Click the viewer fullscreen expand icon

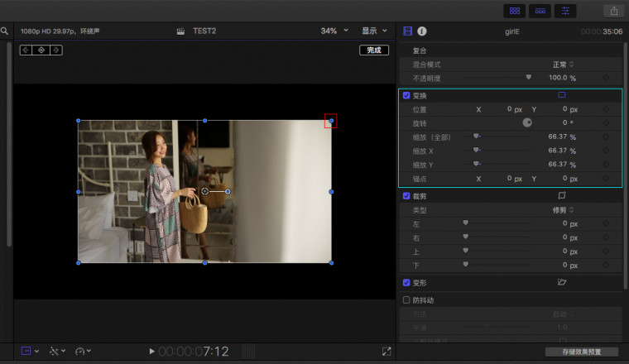(x=387, y=352)
